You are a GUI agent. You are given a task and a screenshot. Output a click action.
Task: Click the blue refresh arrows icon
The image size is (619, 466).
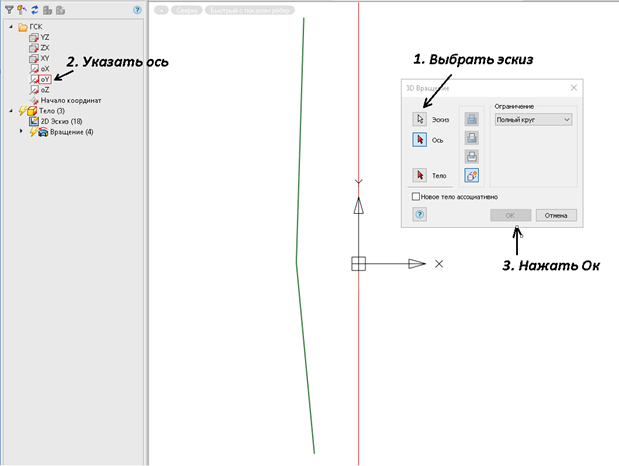tap(34, 9)
